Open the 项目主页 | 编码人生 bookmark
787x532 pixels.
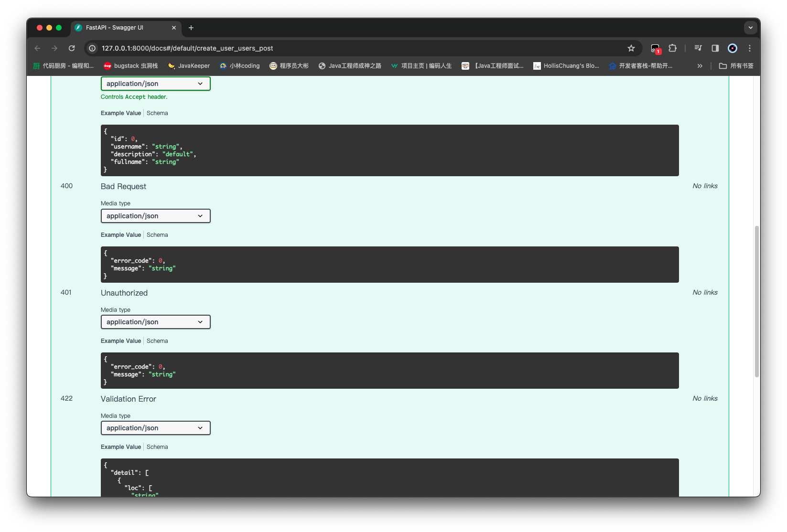click(421, 66)
